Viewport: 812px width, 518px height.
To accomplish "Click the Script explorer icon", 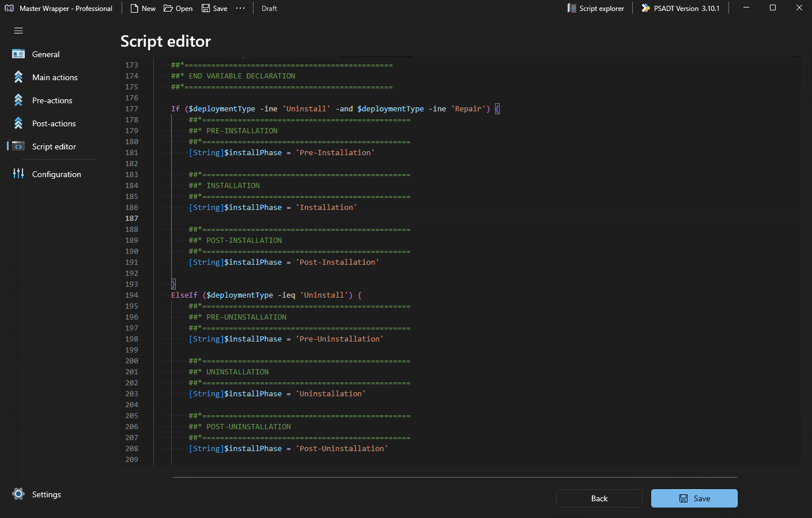I will [572, 8].
